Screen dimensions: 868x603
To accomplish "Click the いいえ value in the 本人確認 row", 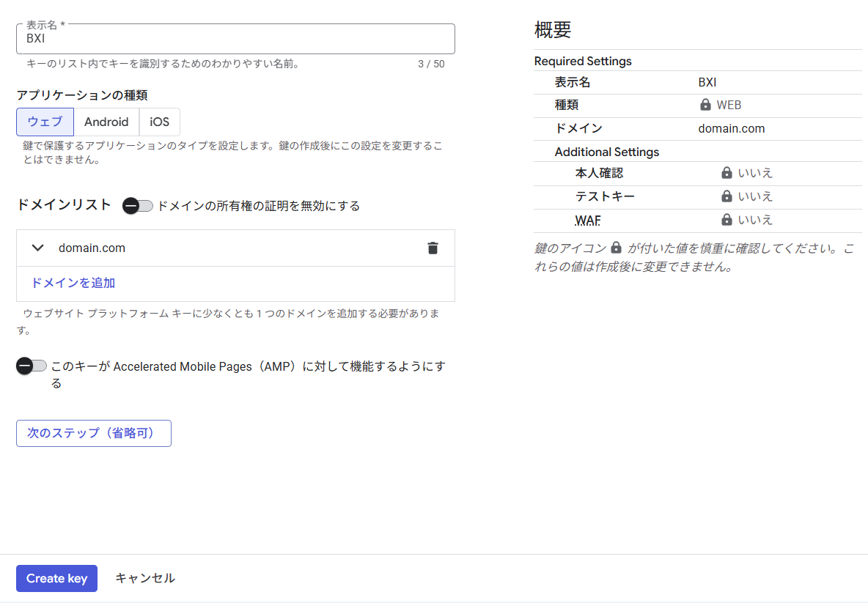I will [x=755, y=173].
